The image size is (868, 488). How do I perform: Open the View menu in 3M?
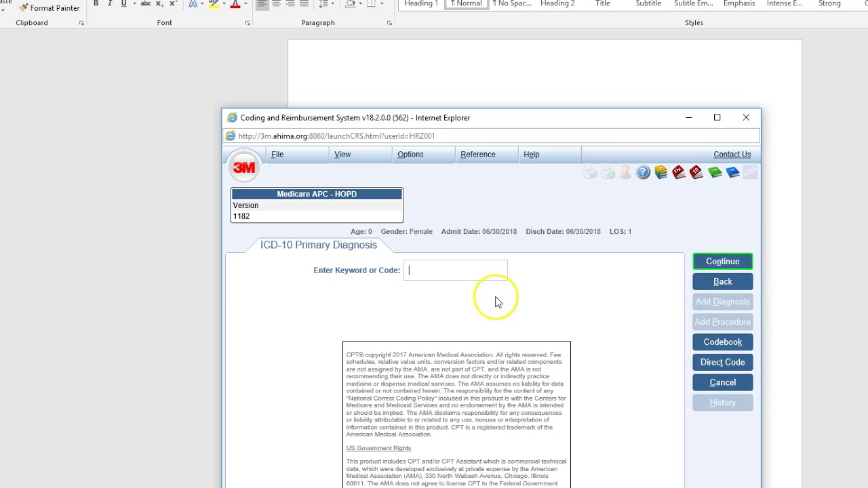342,155
